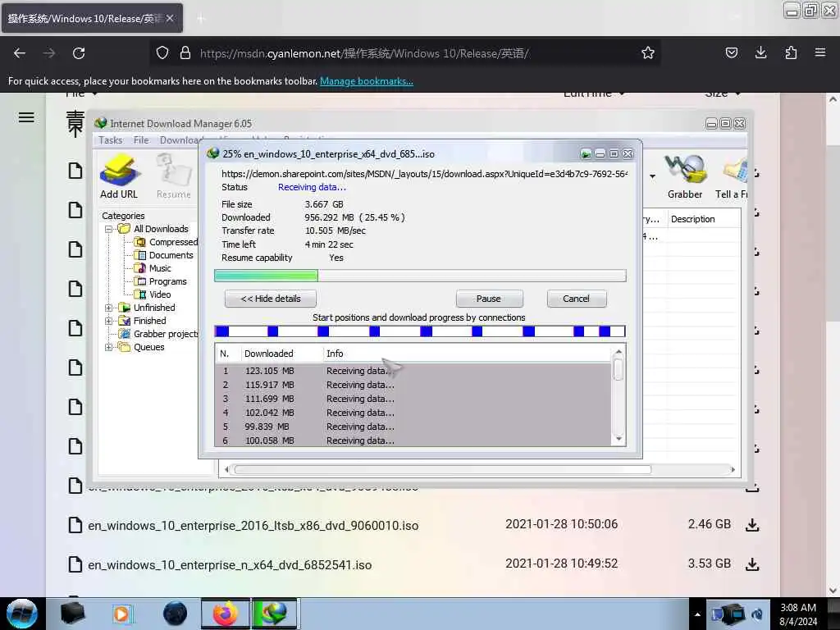The height and width of the screenshot is (630, 840).
Task: Open en_windows_10_enterprise_2016_ltsb_x86_dvd_9060010.iso link
Action: pos(253,526)
